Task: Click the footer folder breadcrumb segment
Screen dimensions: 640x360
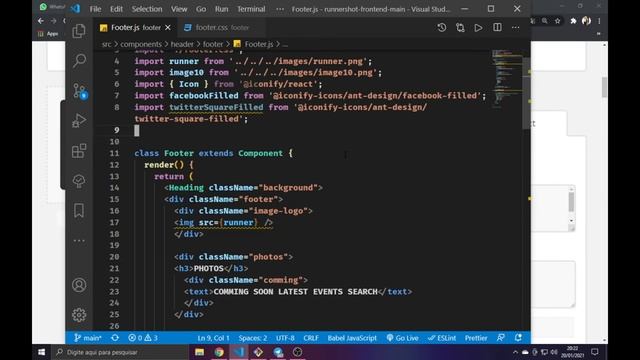Action: [213, 44]
